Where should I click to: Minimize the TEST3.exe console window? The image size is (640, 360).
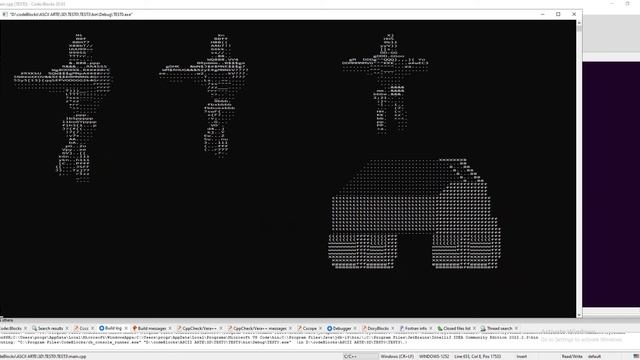tap(542, 14)
